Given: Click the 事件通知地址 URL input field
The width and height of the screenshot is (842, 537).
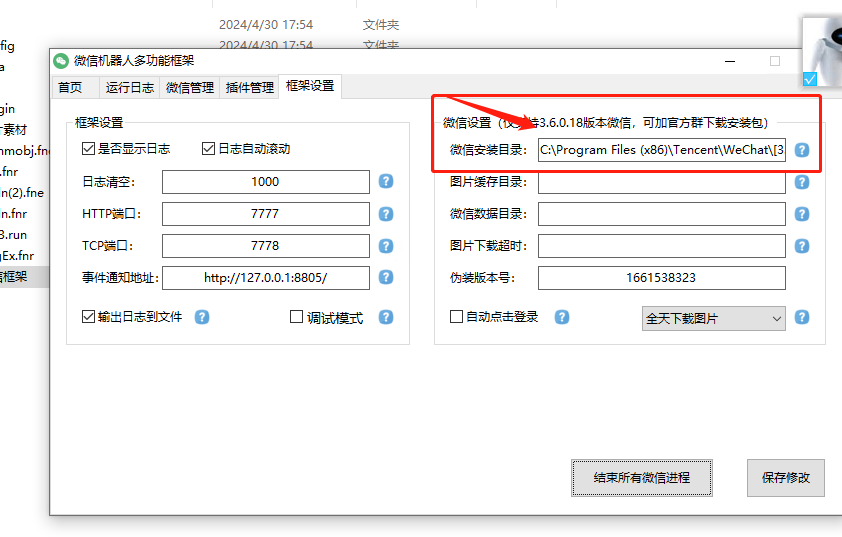Looking at the screenshot, I should (266, 278).
